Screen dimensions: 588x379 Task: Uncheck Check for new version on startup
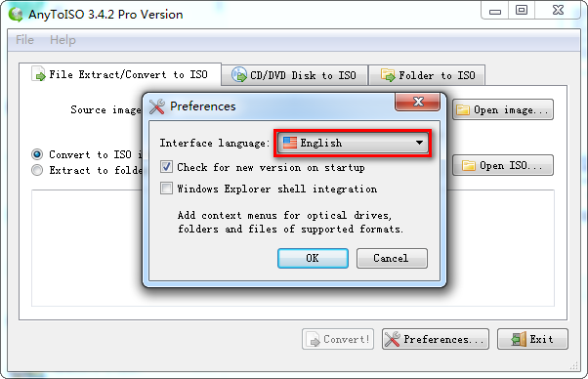pos(166,167)
